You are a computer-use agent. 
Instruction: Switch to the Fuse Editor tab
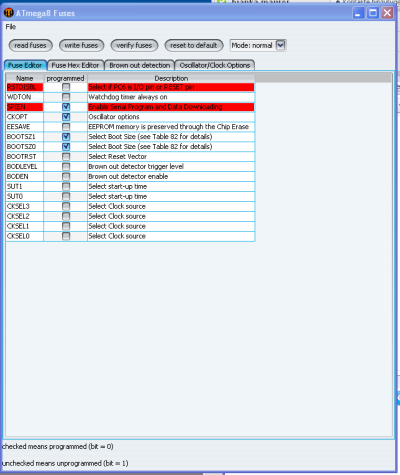(25, 65)
